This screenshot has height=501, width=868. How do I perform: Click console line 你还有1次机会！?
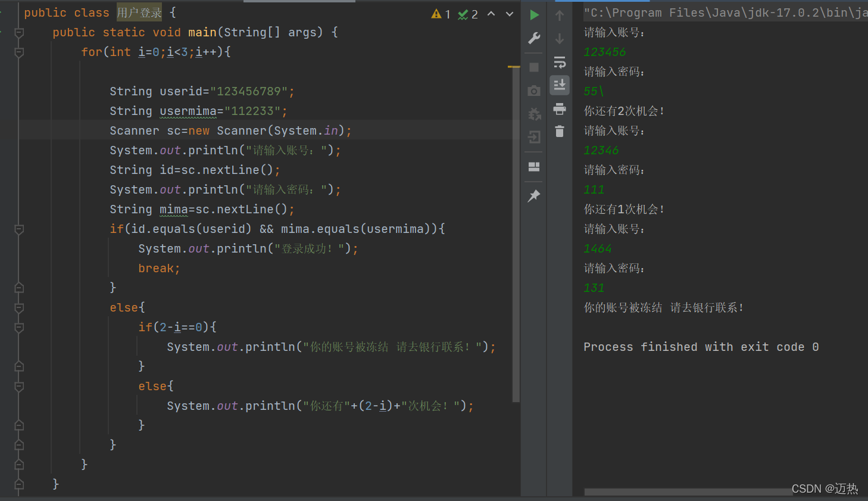click(x=624, y=209)
